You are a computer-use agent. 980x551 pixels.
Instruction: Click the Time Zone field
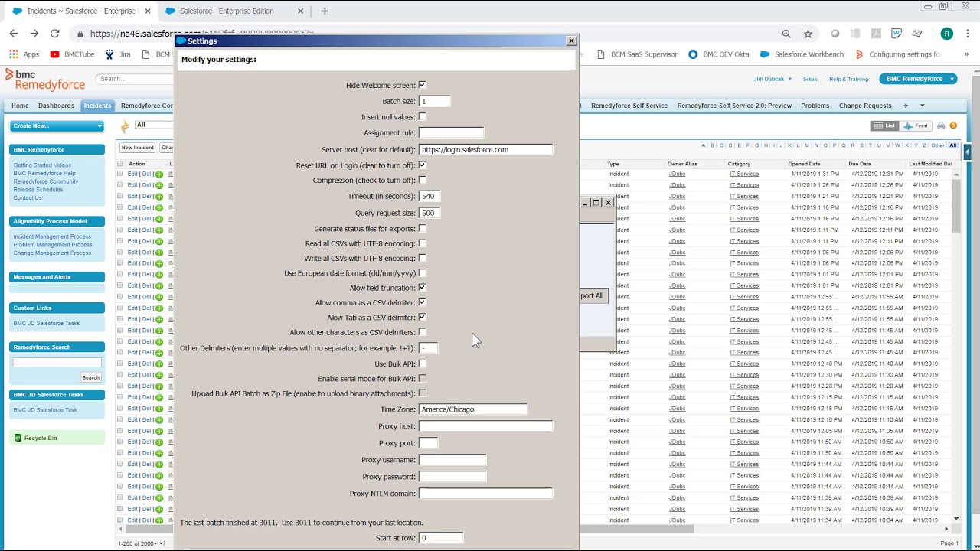tap(472, 409)
